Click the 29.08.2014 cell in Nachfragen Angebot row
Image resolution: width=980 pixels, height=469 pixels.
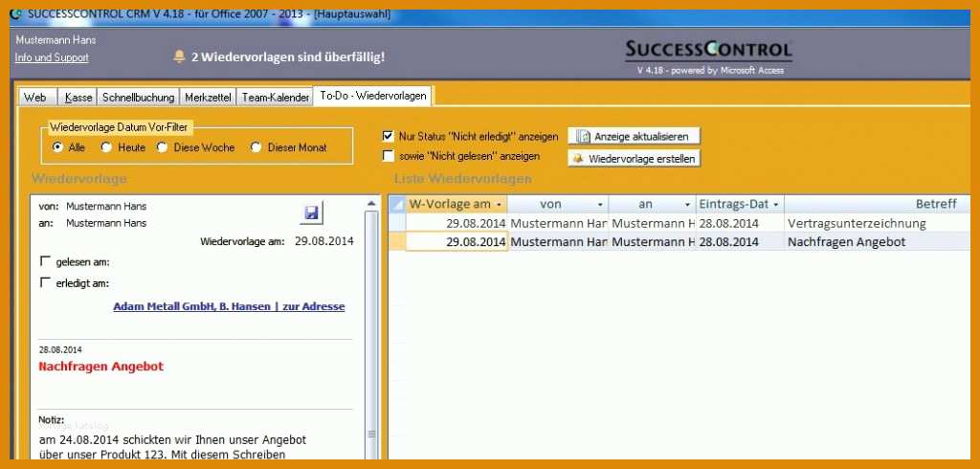point(457,242)
